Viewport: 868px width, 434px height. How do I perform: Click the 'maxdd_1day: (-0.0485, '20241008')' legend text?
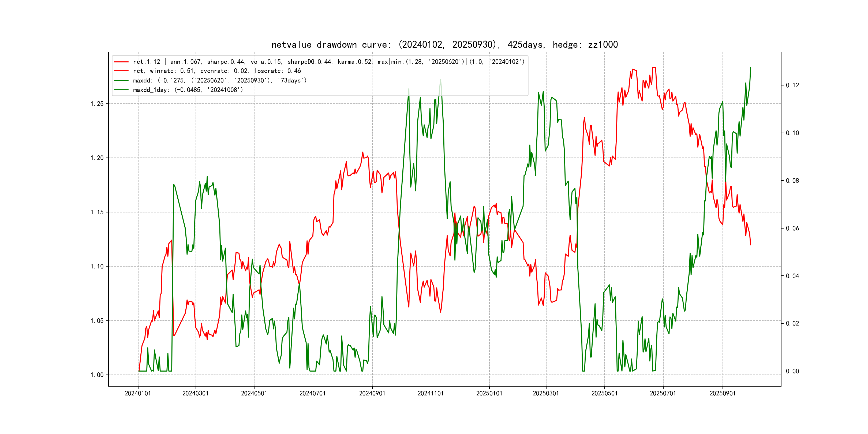(x=188, y=90)
